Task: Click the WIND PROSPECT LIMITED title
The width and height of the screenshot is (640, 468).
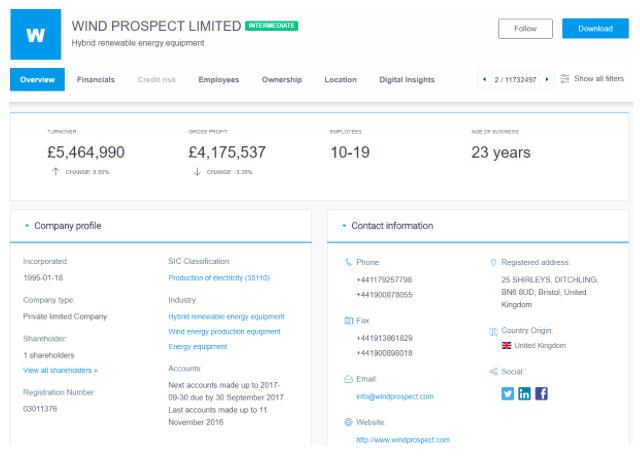Action: (x=156, y=26)
